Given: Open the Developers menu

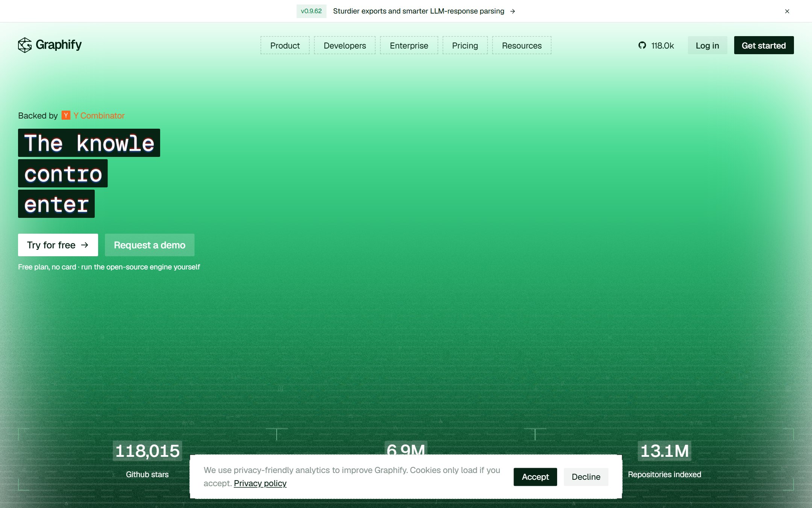Looking at the screenshot, I should tap(345, 46).
